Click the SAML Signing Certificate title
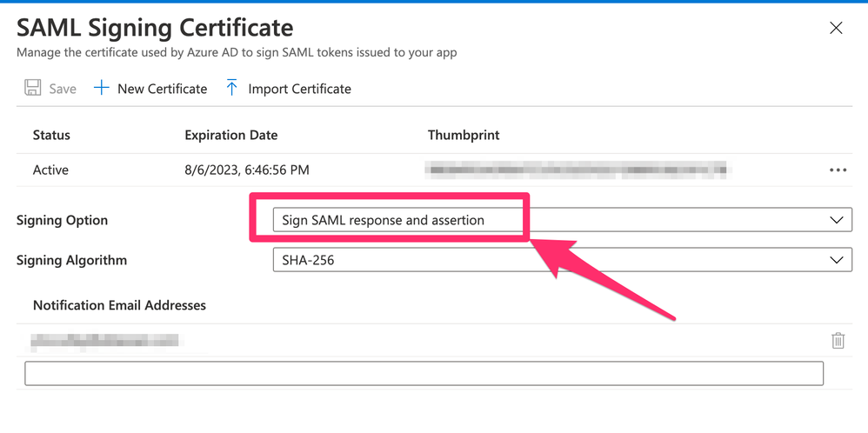This screenshot has height=433, width=868. 155,28
